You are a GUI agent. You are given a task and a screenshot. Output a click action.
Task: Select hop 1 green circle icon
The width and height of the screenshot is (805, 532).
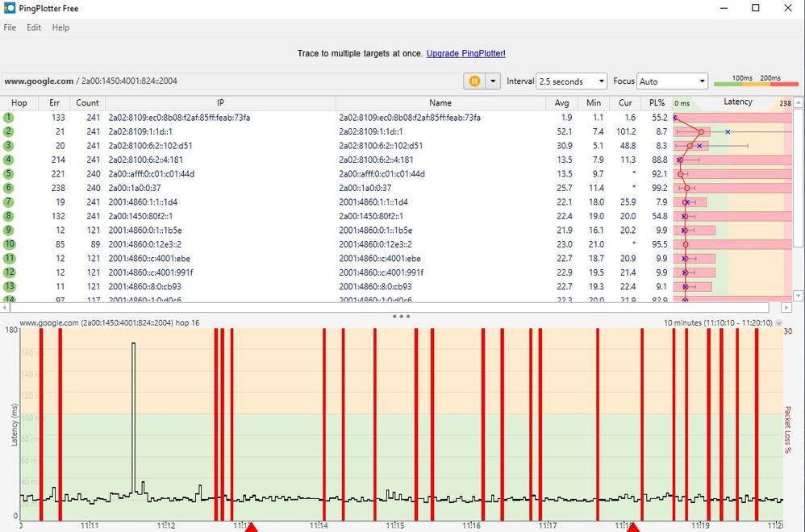pos(8,118)
